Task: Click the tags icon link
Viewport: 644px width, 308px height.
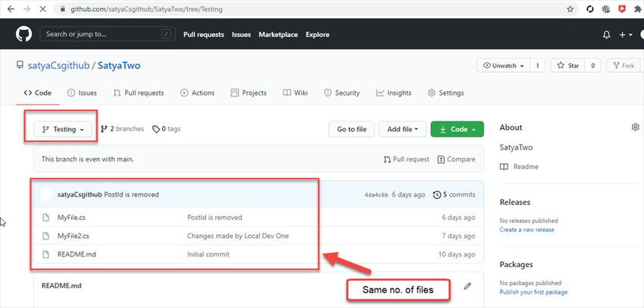Action: pyautogui.click(x=166, y=129)
